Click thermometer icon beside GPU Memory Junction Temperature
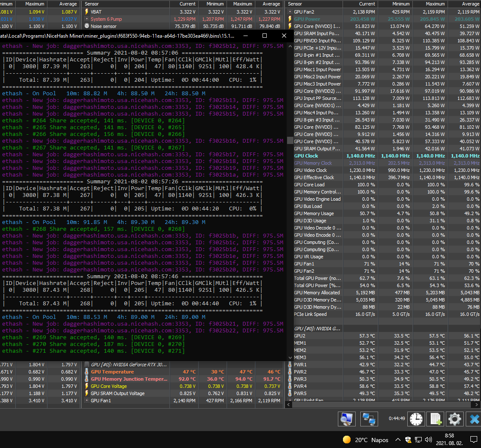Image resolution: width=481 pixels, height=448 pixels. point(87,379)
